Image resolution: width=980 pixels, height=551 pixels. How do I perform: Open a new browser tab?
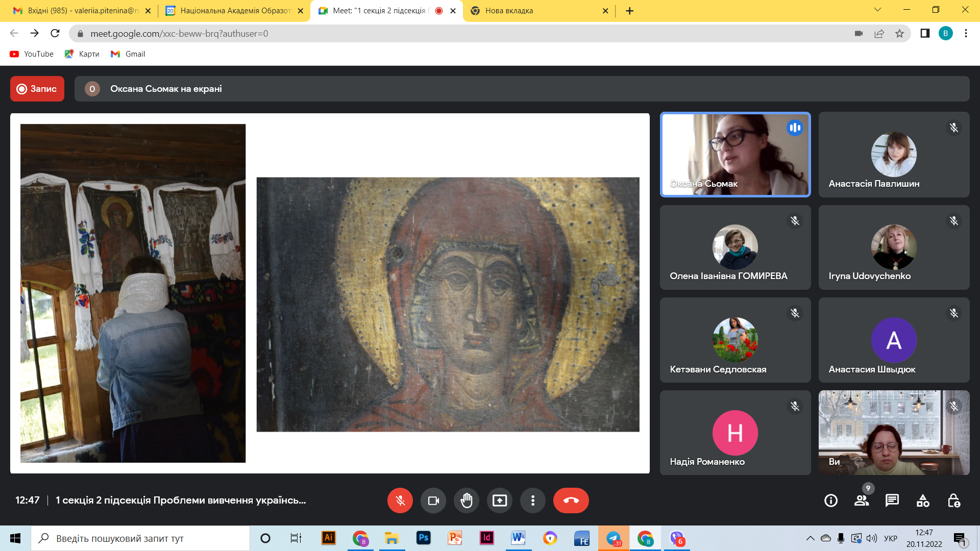pyautogui.click(x=630, y=11)
